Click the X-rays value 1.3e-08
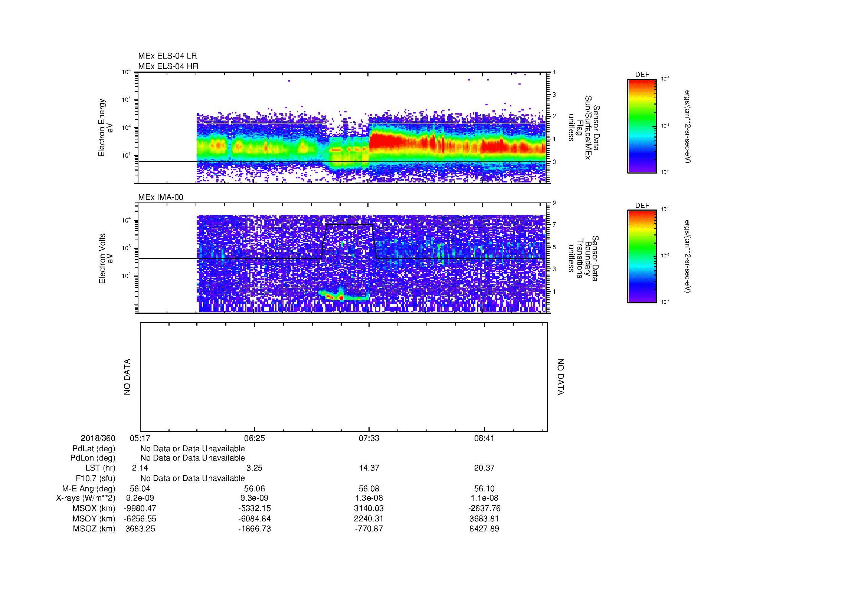The width and height of the screenshot is (868, 613). (x=369, y=498)
